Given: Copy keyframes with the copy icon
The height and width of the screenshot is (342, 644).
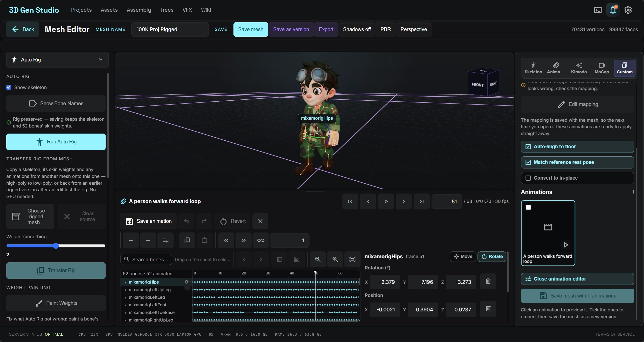Looking at the screenshot, I should [x=187, y=240].
